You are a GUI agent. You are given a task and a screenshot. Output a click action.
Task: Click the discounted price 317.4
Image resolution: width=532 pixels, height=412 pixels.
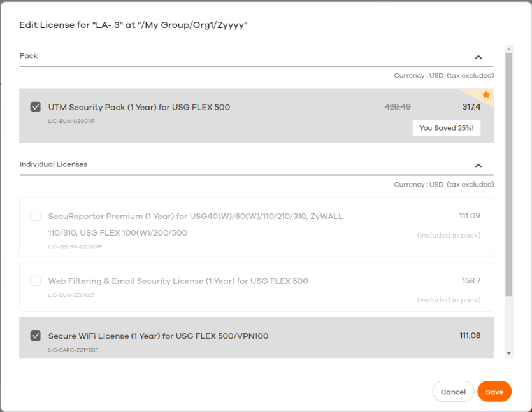pos(471,107)
